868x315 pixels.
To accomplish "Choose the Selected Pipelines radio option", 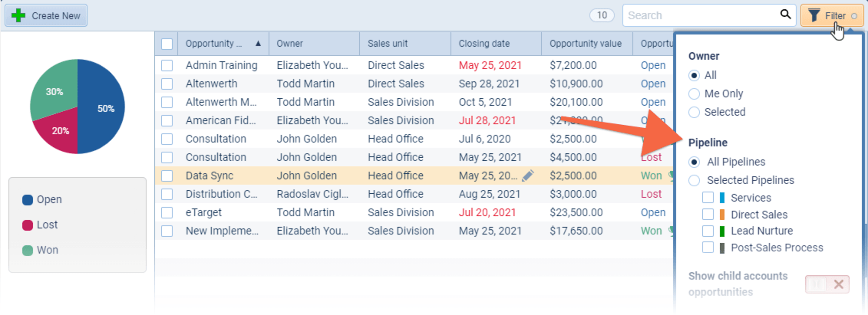I will point(695,181).
